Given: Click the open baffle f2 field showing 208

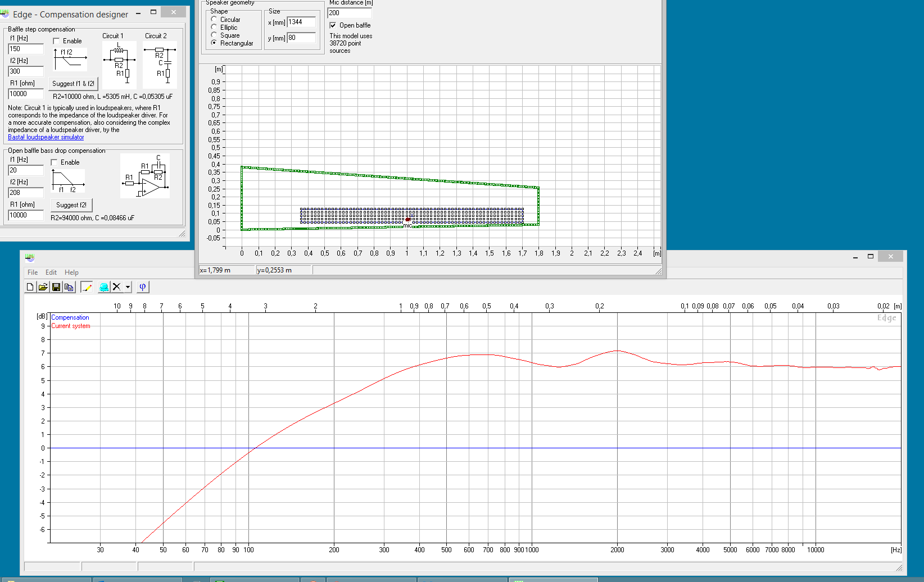Looking at the screenshot, I should point(26,193).
